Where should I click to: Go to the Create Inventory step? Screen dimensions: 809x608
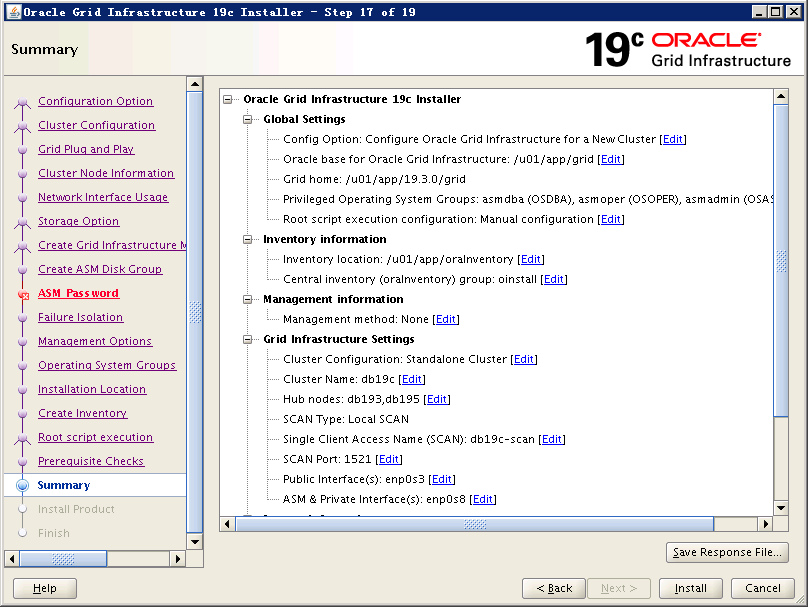(x=83, y=413)
